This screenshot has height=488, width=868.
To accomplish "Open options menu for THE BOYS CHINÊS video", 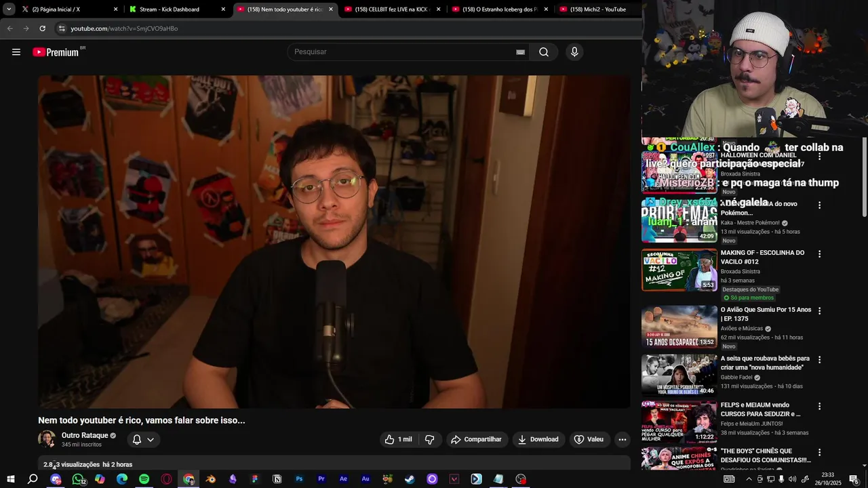I will coord(819,453).
